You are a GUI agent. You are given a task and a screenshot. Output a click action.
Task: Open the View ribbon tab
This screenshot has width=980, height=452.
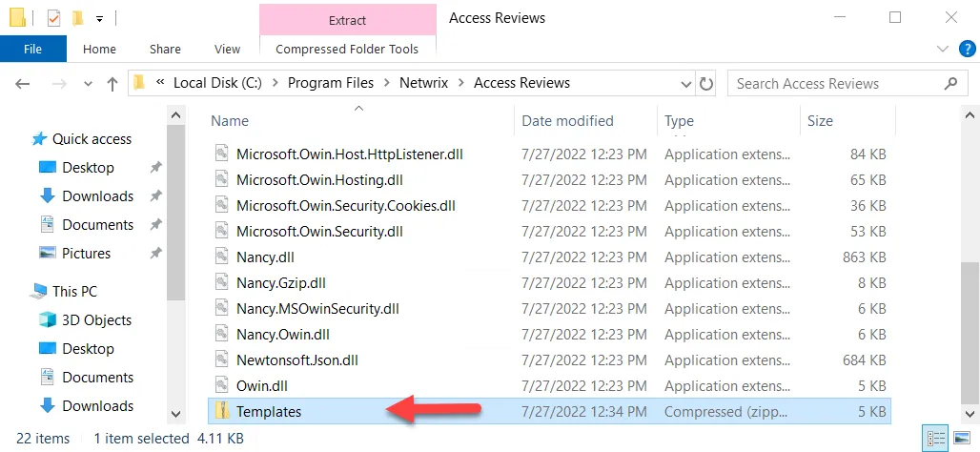227,49
